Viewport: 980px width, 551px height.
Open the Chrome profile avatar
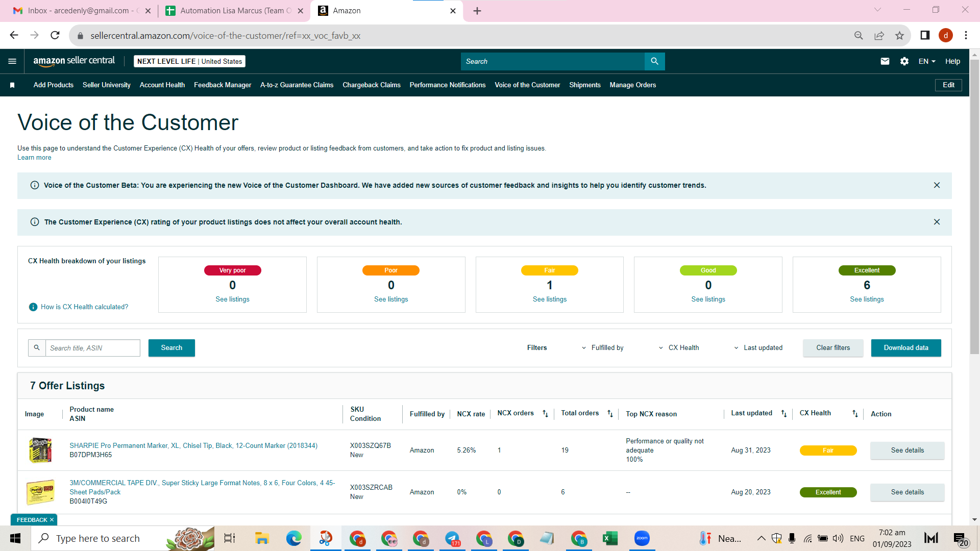click(x=946, y=35)
